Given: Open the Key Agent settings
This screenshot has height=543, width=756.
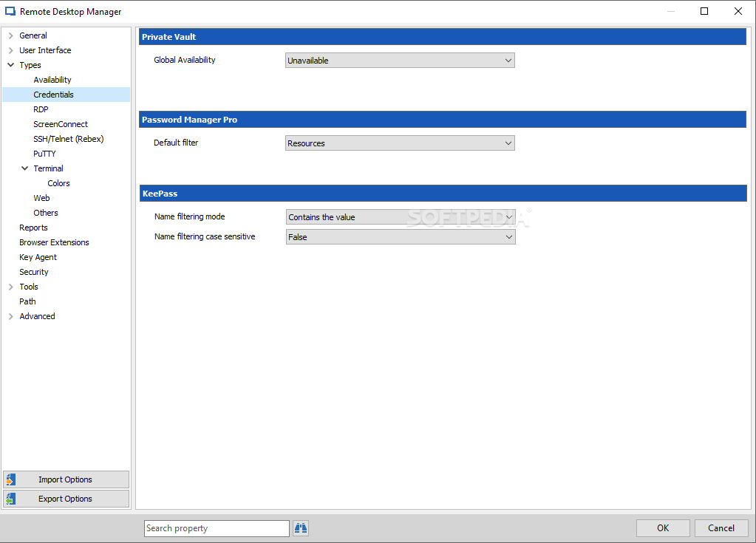Looking at the screenshot, I should tap(38, 257).
